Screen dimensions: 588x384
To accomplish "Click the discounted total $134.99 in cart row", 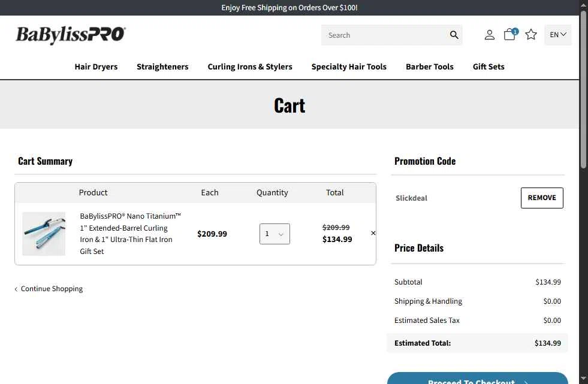I will coord(337,240).
